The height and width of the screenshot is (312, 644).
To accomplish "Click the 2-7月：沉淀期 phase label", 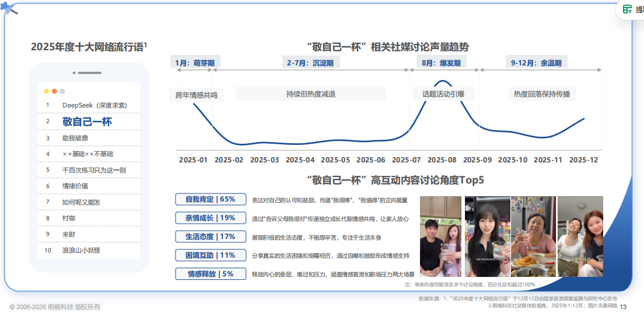I will coord(310,63).
